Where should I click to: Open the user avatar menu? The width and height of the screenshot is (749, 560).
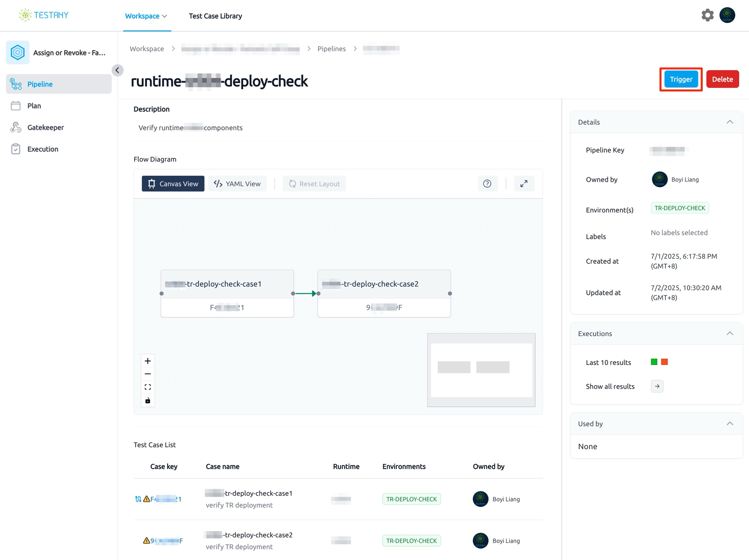pos(727,15)
